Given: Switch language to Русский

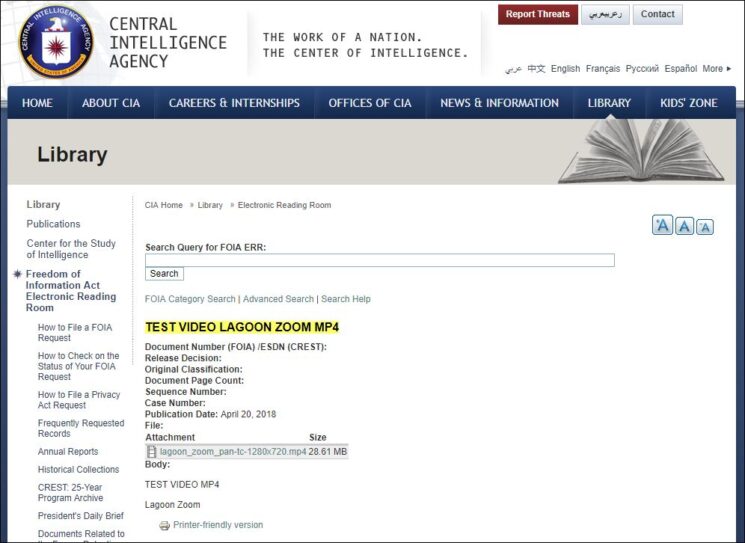Looking at the screenshot, I should pos(642,69).
